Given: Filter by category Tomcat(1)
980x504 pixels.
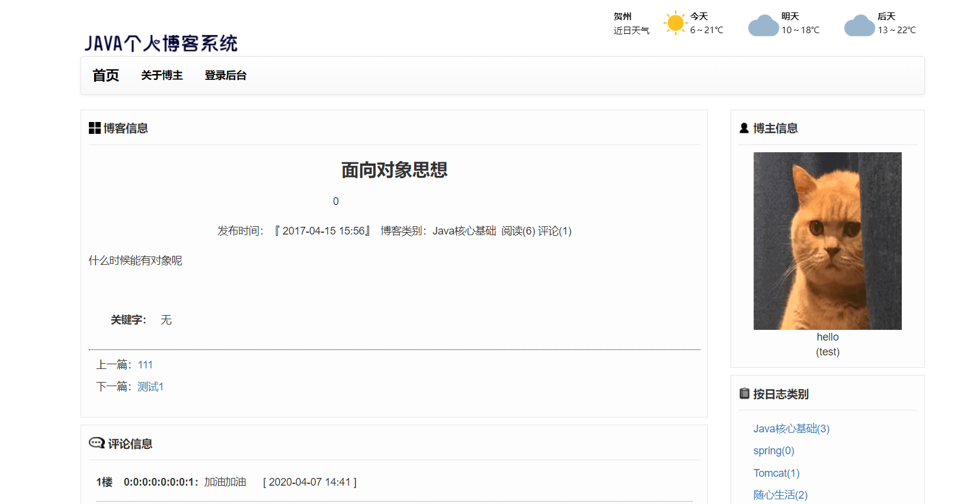Looking at the screenshot, I should tap(776, 473).
